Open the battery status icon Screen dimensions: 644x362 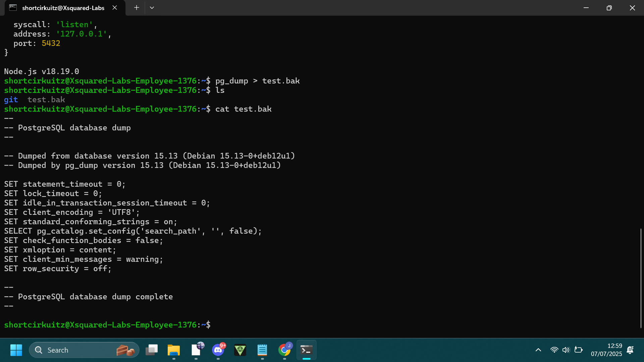pos(578,350)
